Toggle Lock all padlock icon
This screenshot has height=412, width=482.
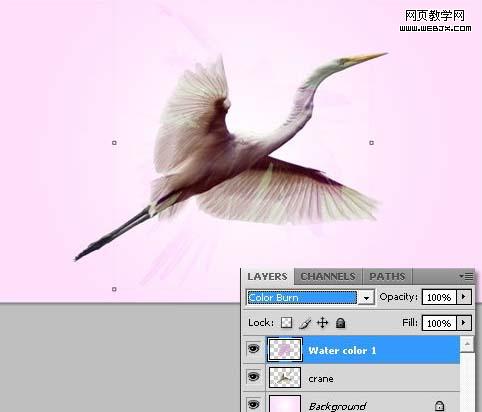(x=340, y=323)
